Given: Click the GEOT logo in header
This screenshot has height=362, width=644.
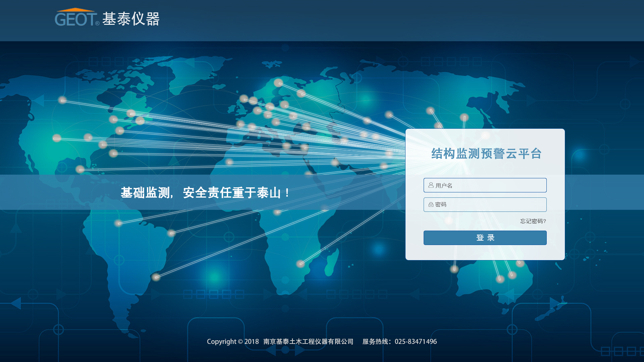Looking at the screenshot, I should coord(76,19).
